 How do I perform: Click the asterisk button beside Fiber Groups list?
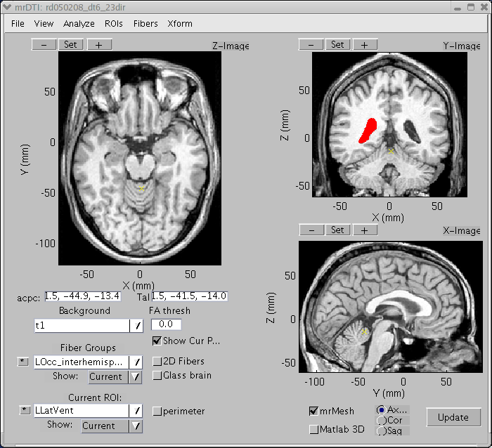[x=23, y=362]
